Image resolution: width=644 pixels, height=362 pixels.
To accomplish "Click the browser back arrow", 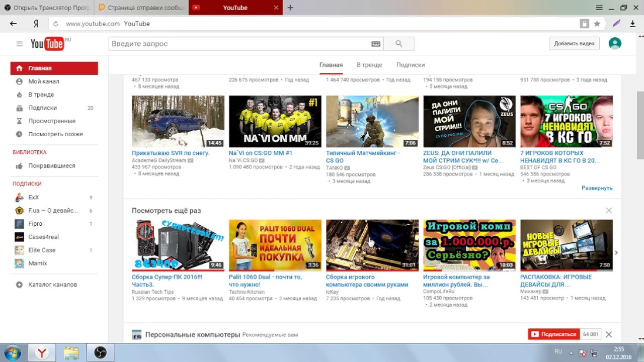I will (14, 24).
